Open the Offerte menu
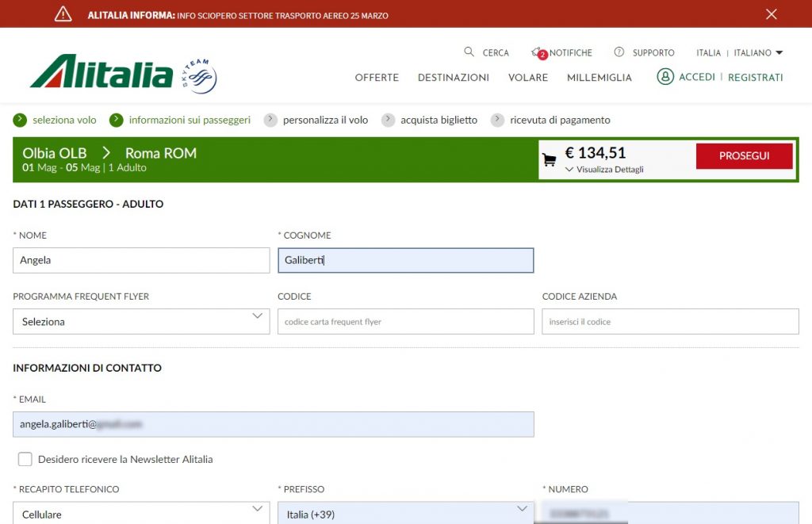Screen dimensions: 812x524 click(x=377, y=78)
